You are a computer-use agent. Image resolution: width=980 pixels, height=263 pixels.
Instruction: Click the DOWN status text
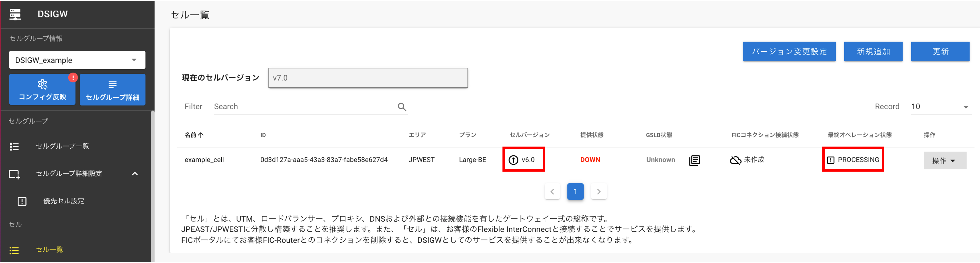point(590,160)
